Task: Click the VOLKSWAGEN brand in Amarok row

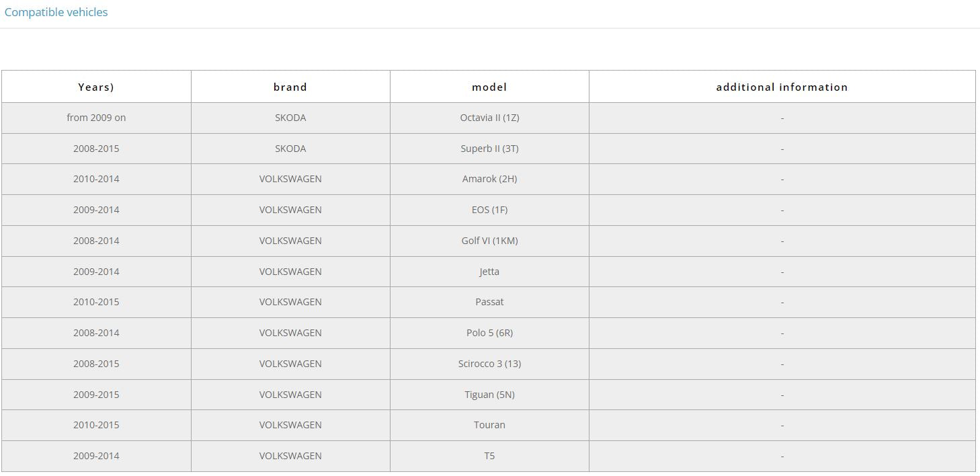Action: coord(290,179)
